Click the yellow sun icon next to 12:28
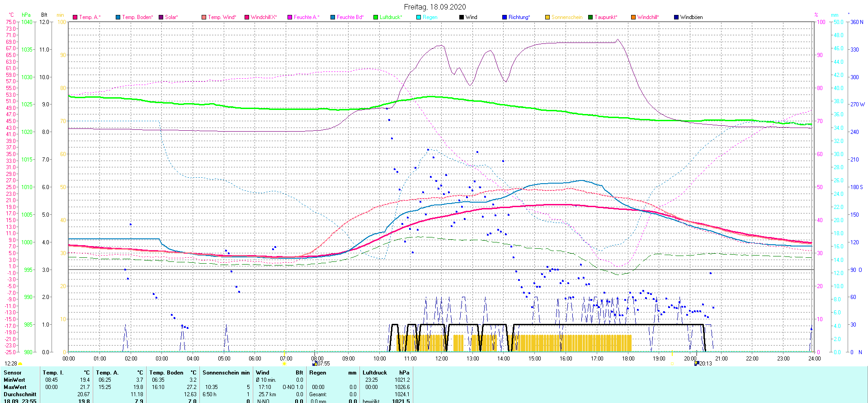The width and height of the screenshot is (868, 403). coord(20,364)
